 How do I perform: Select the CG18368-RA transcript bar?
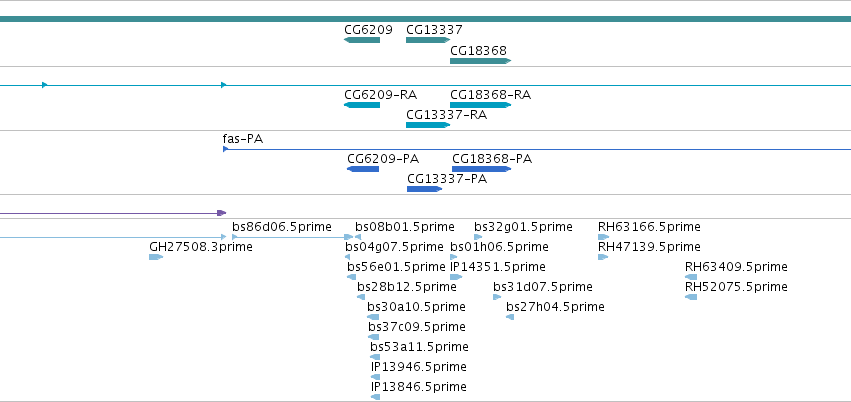(480, 105)
